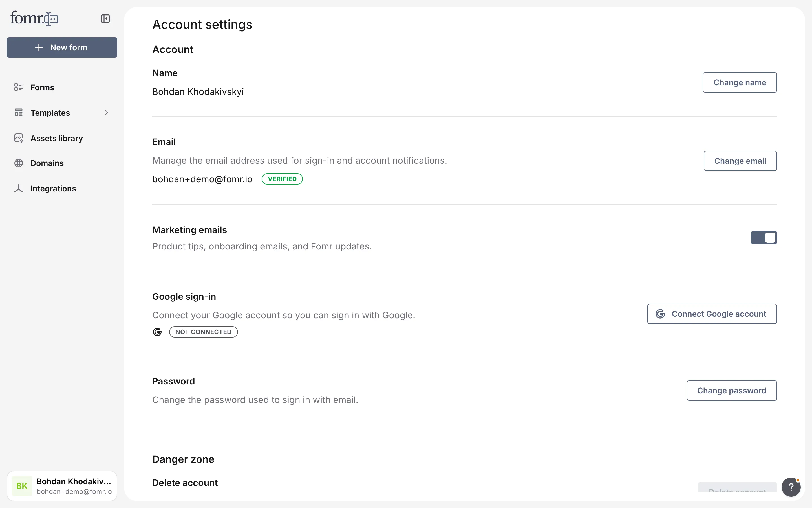Open the Forms section
The image size is (812, 508).
pyautogui.click(x=62, y=87)
